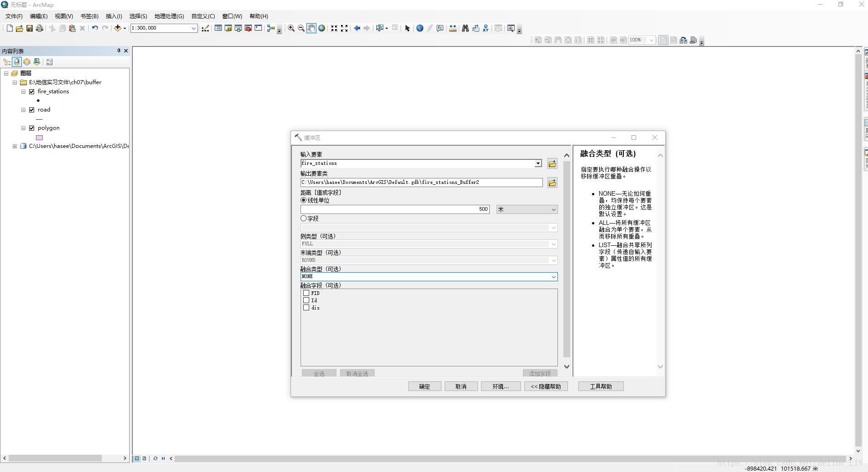Image resolution: width=868 pixels, height=472 pixels.
Task: Browse for input features folder icon
Action: pyautogui.click(x=552, y=163)
